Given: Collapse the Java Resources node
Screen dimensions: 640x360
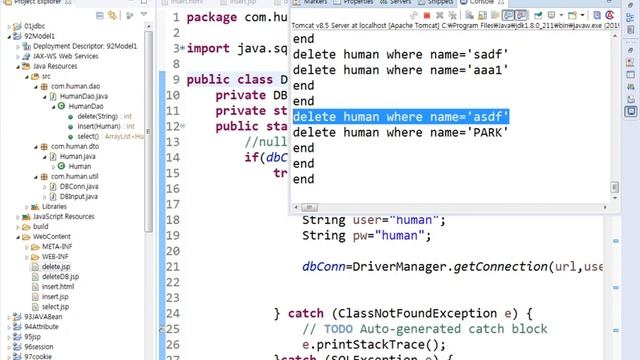Looking at the screenshot, I should (x=18, y=67).
